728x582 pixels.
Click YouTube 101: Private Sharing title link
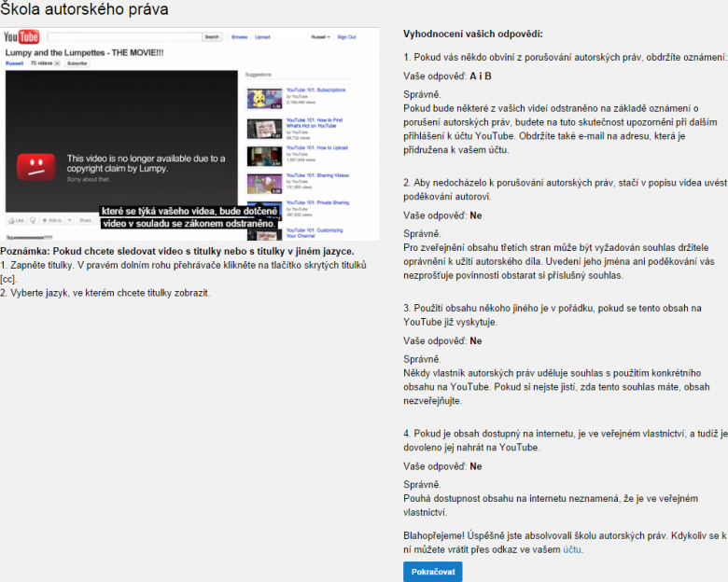317,202
